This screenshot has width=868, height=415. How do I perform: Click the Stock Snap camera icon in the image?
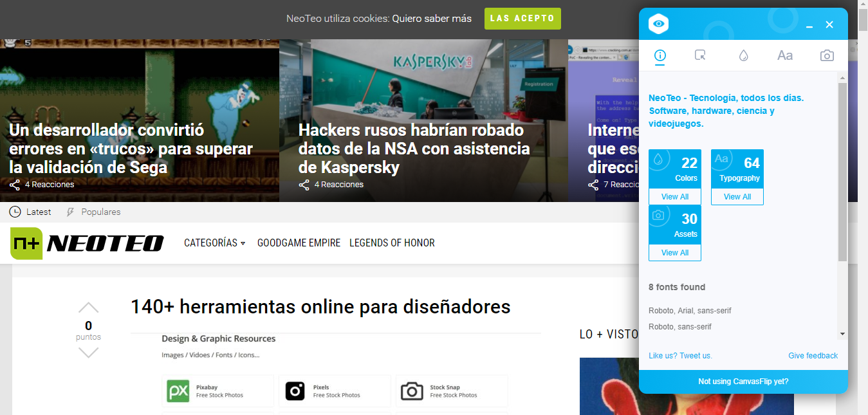pyautogui.click(x=412, y=391)
